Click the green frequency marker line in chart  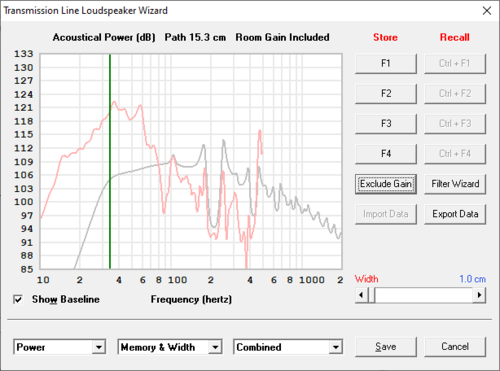coord(110,161)
